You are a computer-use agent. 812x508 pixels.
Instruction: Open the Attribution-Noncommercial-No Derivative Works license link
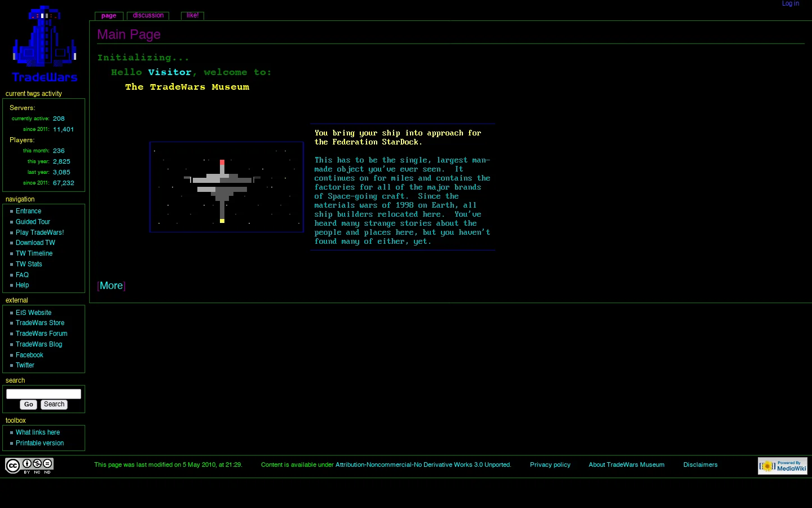(423, 465)
